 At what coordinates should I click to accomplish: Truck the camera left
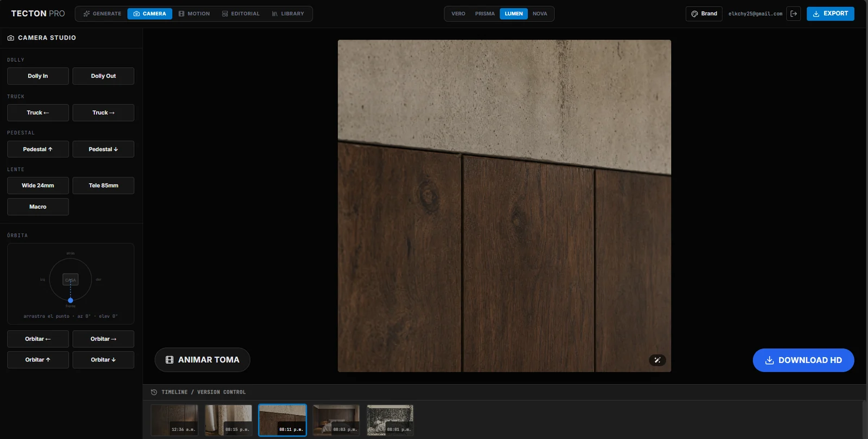[x=38, y=113]
